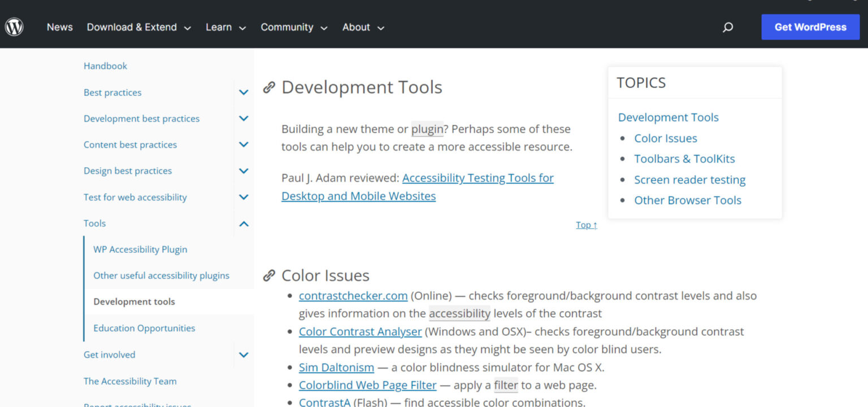Collapse the Tools section chevron
The height and width of the screenshot is (407, 868).
244,224
